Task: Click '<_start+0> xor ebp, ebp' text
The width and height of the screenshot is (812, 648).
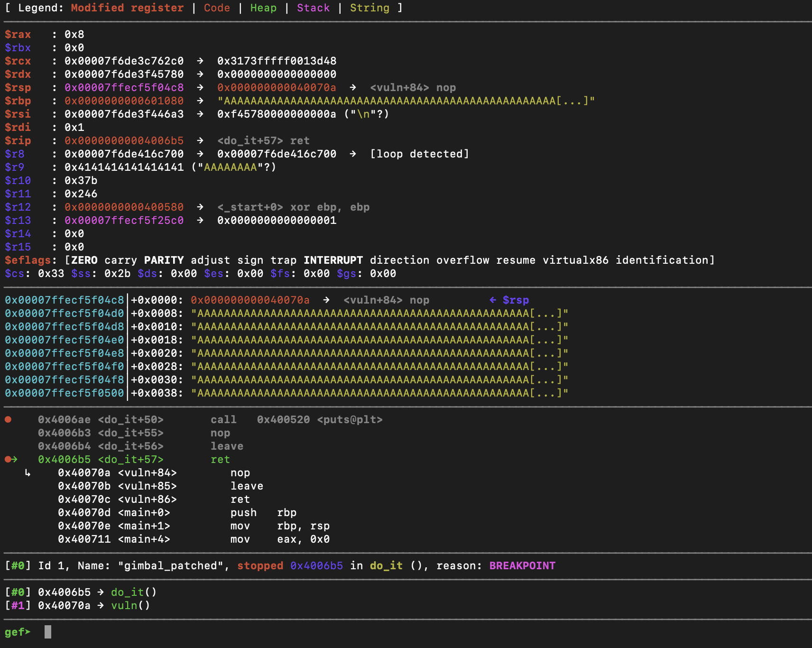Action: click(294, 207)
